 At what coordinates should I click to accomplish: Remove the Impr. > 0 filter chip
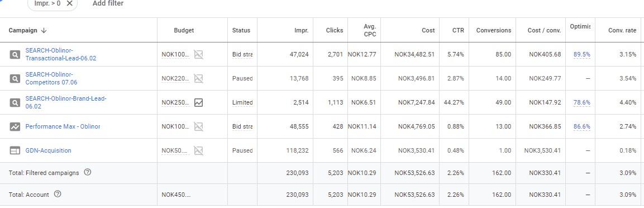(x=69, y=3)
